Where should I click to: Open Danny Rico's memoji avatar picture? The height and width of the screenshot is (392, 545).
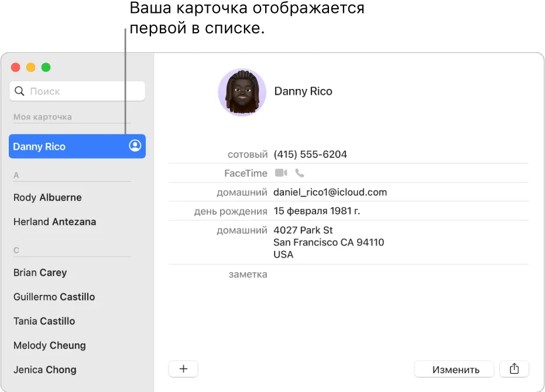[242, 92]
